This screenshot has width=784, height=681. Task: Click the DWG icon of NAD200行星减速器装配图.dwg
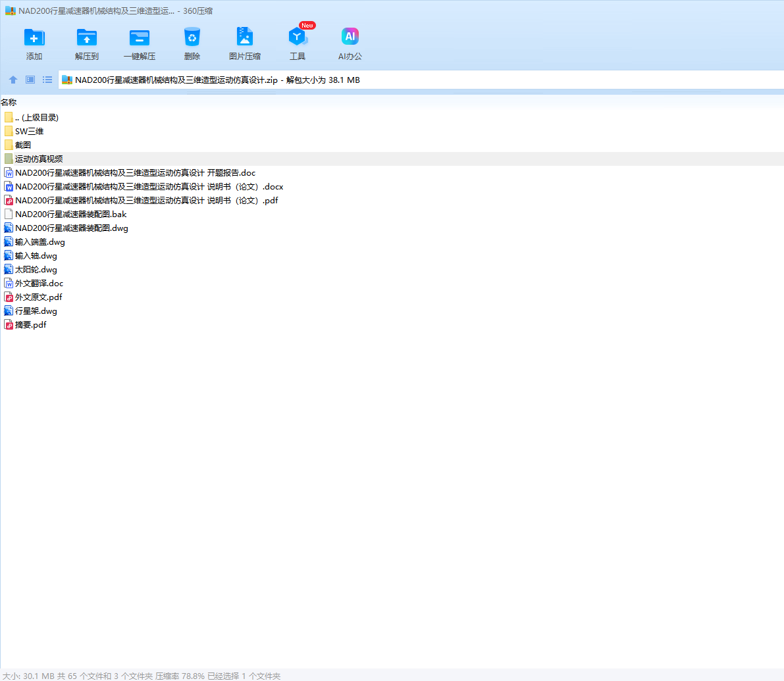pos(9,228)
